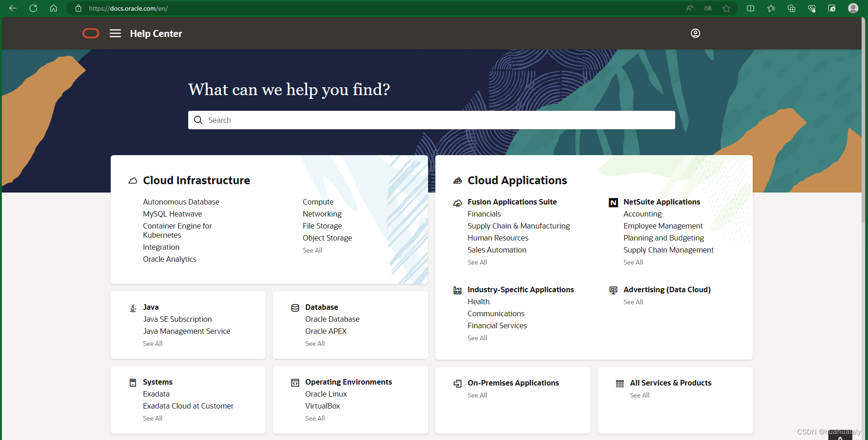Click the browser address bar URL
Image resolution: width=868 pixels, height=440 pixels.
(x=128, y=8)
